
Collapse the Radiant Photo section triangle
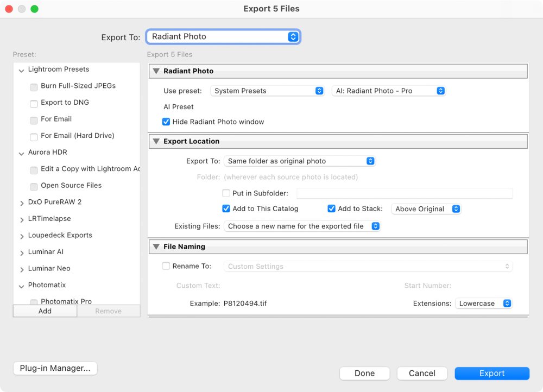pyautogui.click(x=156, y=71)
